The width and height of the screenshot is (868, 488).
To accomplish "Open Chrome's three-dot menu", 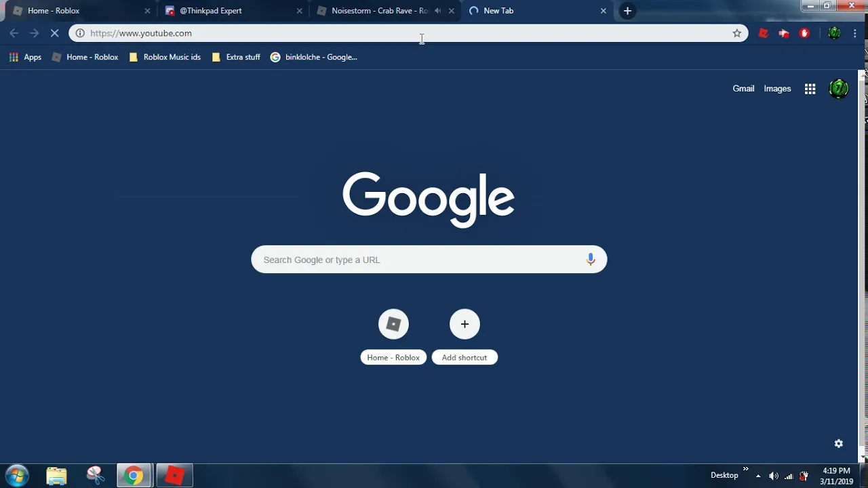I will [x=854, y=33].
